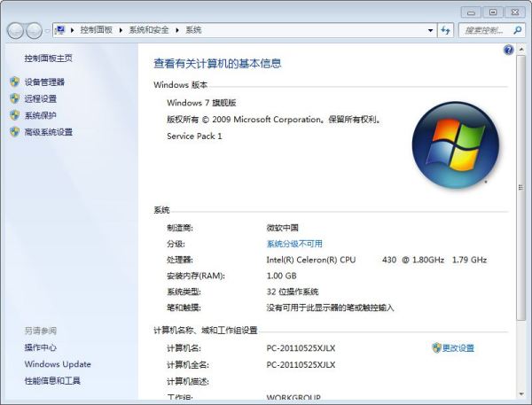Click shield icon beside 高级系统设置
The width and height of the screenshot is (532, 405).
click(x=14, y=132)
